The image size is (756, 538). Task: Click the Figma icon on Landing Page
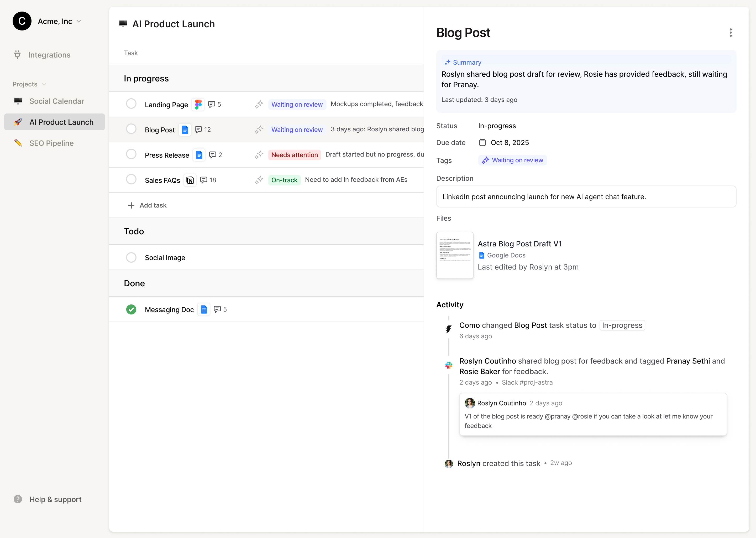(x=198, y=105)
